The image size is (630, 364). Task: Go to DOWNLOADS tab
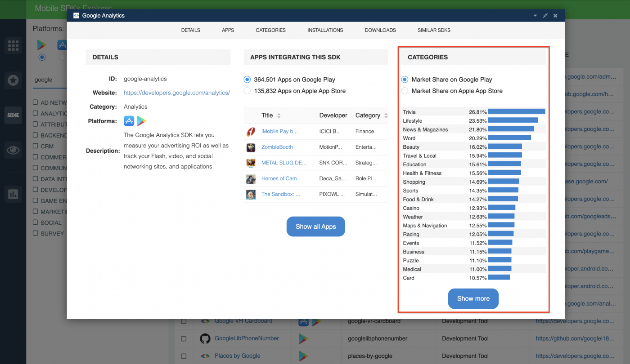[x=380, y=30]
